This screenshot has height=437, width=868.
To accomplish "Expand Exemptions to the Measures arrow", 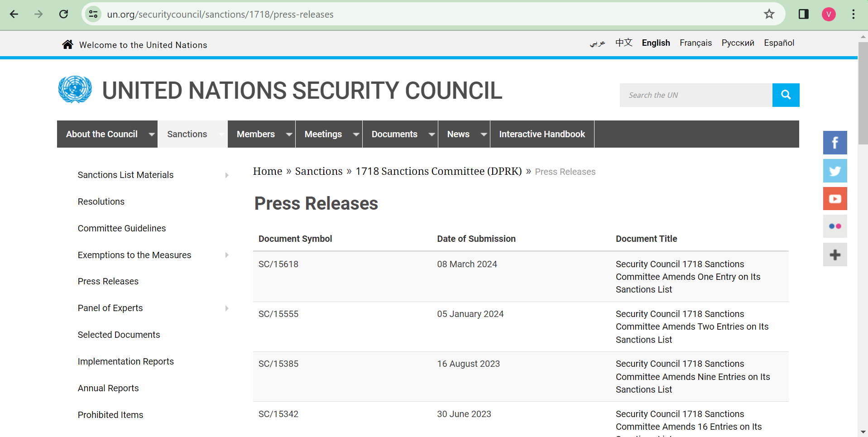I will (x=227, y=255).
